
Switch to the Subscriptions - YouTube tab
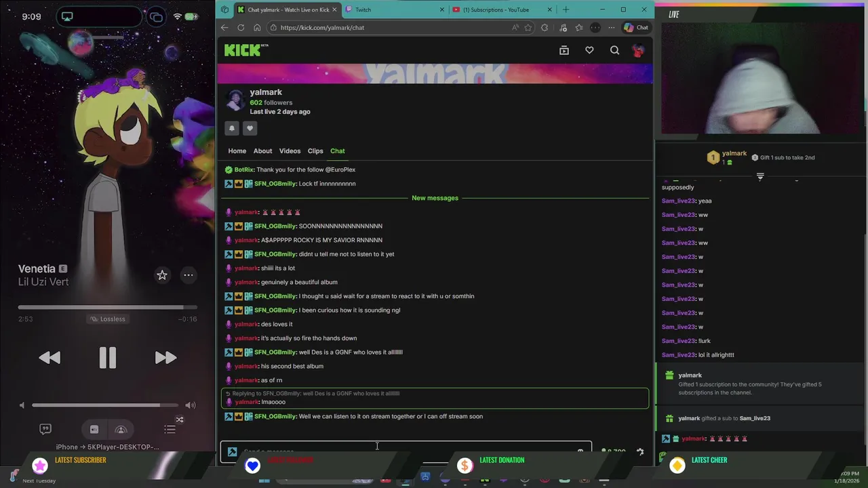[x=502, y=9]
